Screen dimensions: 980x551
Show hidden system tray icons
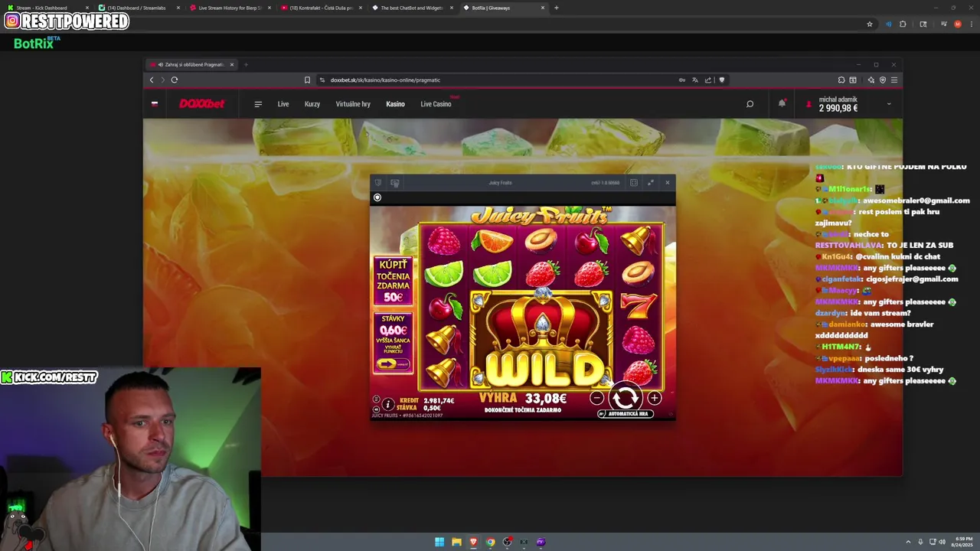909,542
